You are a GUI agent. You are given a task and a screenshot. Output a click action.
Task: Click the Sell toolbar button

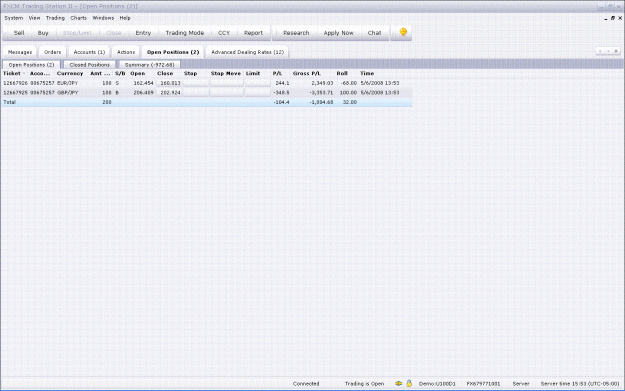(x=19, y=33)
